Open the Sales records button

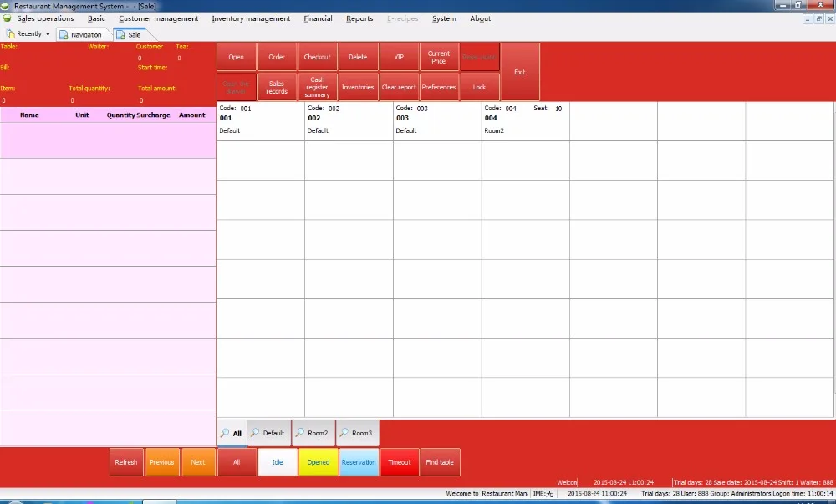(277, 88)
